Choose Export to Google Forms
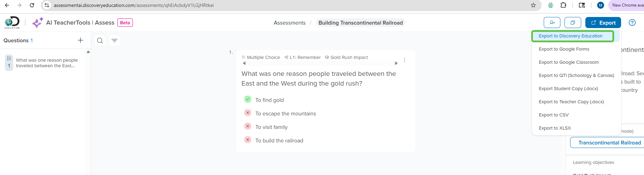Screen dimensions: 644x175 tap(564, 49)
